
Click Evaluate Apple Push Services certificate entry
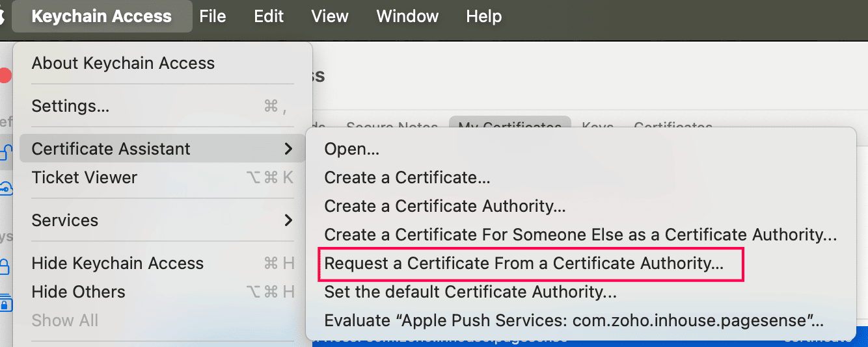coord(574,320)
